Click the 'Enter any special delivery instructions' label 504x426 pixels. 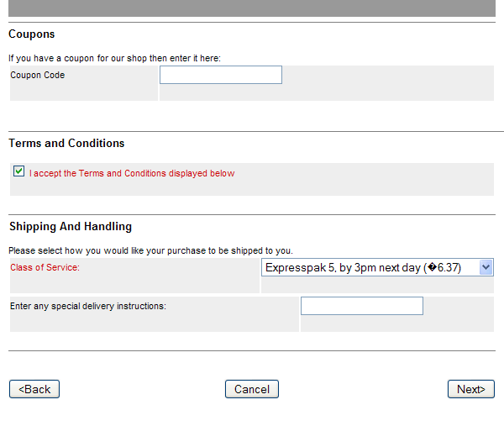click(x=88, y=306)
